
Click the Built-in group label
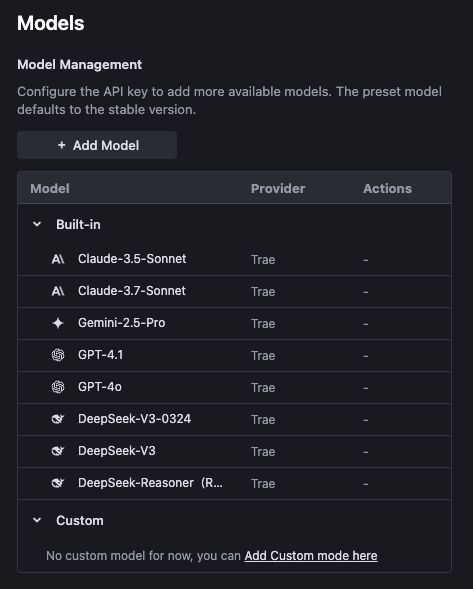click(78, 225)
